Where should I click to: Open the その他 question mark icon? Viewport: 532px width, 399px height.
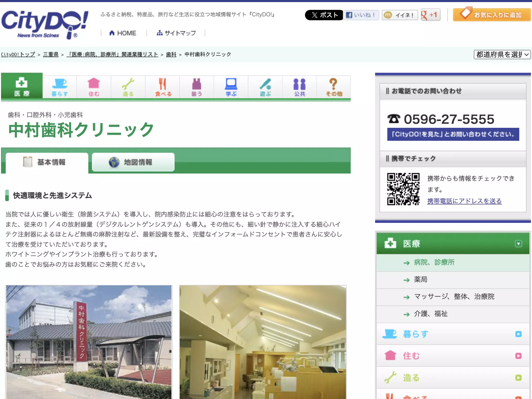[x=334, y=87]
